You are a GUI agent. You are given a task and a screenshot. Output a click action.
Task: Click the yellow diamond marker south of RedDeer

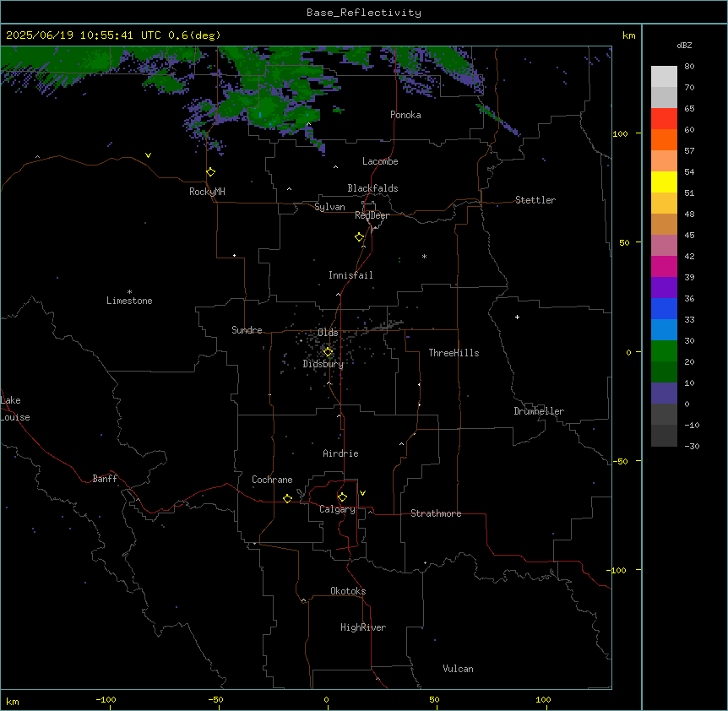pyautogui.click(x=360, y=237)
